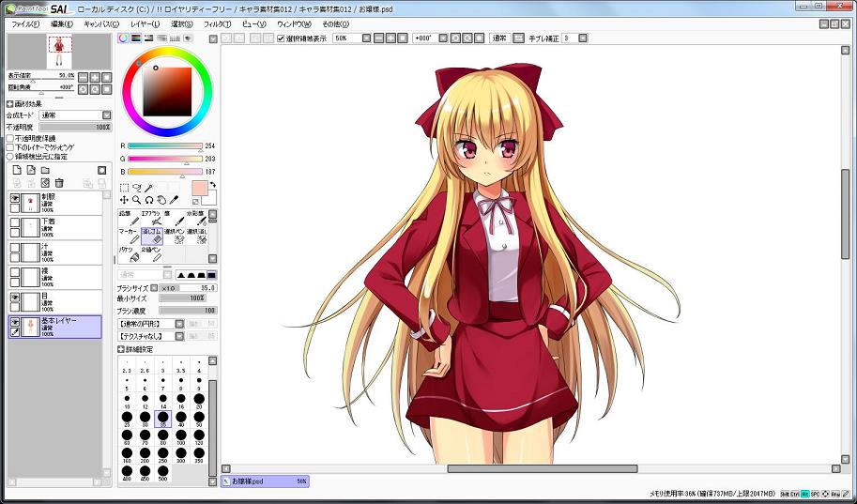The image size is (857, 504).
Task: Click the お嬢様.psd document tab
Action: point(263,481)
